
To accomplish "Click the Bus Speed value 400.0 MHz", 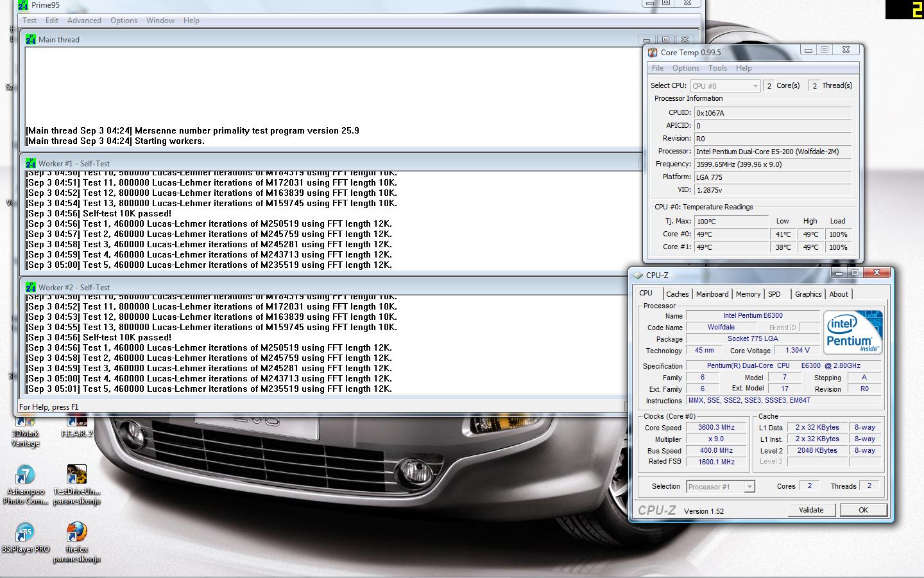I will (x=716, y=450).
